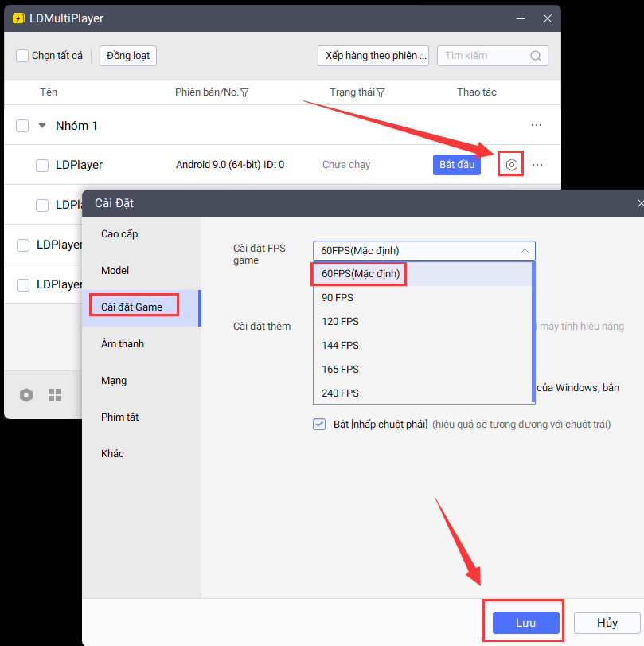Image resolution: width=644 pixels, height=646 pixels.
Task: Open the Model settings tab
Action: (x=141, y=271)
